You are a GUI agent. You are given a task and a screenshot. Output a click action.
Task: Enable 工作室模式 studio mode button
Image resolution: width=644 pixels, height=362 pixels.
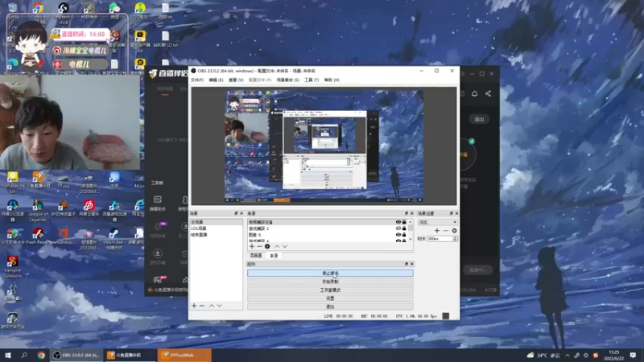pos(330,290)
